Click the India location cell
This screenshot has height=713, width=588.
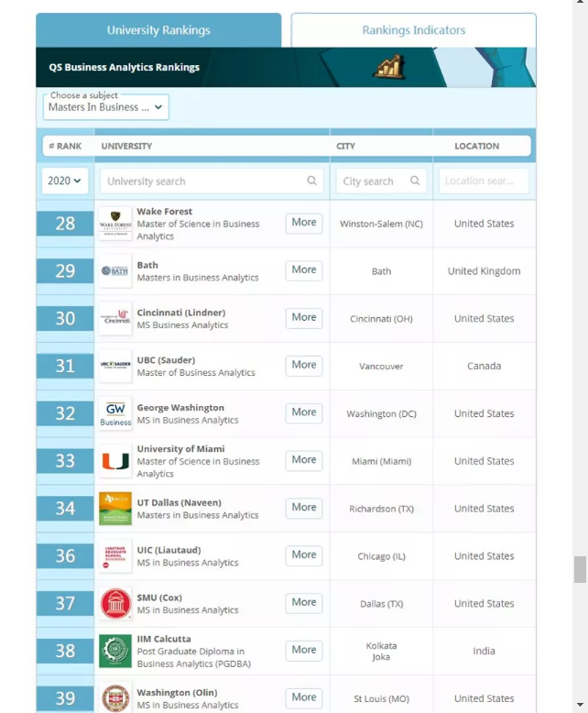coord(484,652)
